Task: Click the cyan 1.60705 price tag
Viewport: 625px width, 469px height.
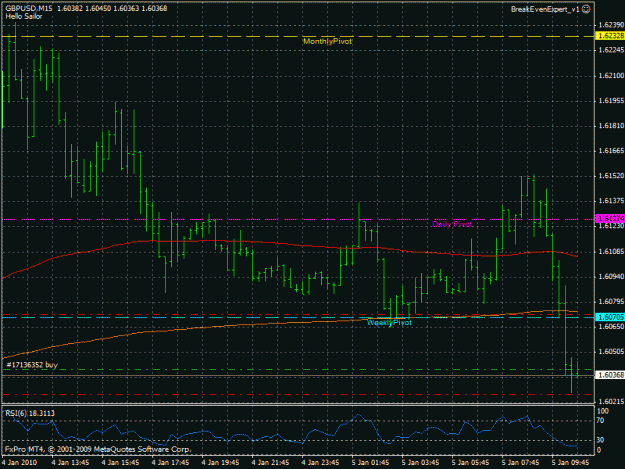Action: click(610, 317)
